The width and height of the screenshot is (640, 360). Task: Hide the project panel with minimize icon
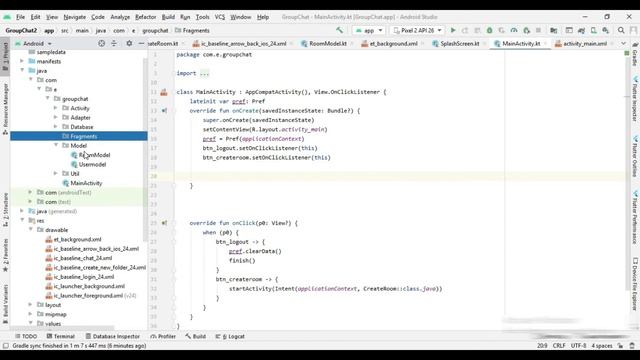(141, 43)
